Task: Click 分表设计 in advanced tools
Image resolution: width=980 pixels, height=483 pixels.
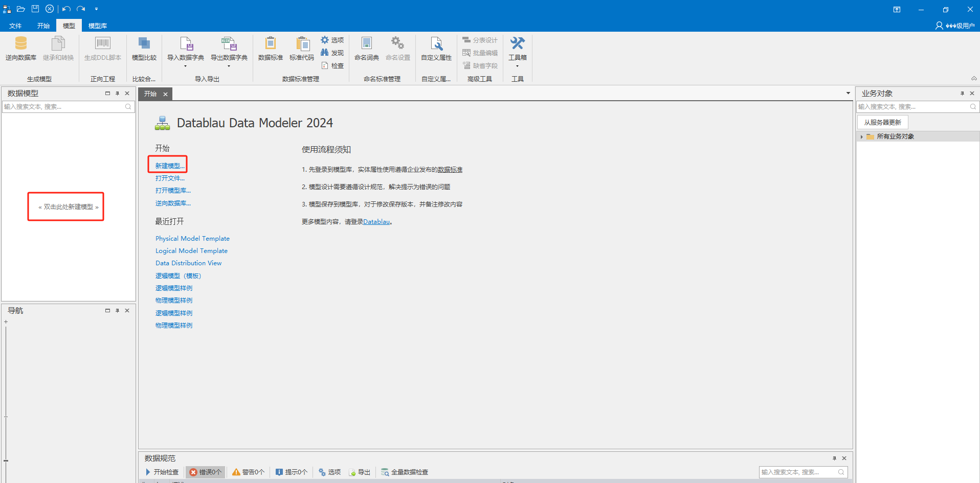Action: 480,40
